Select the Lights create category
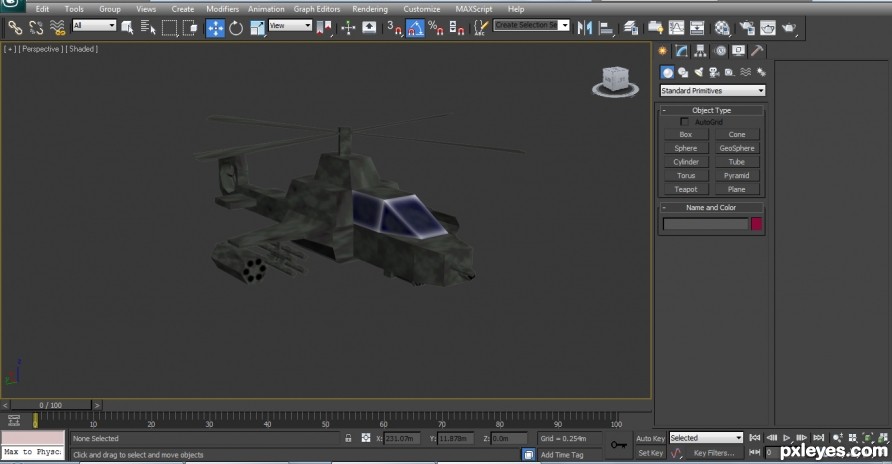The height and width of the screenshot is (464, 892). point(699,72)
